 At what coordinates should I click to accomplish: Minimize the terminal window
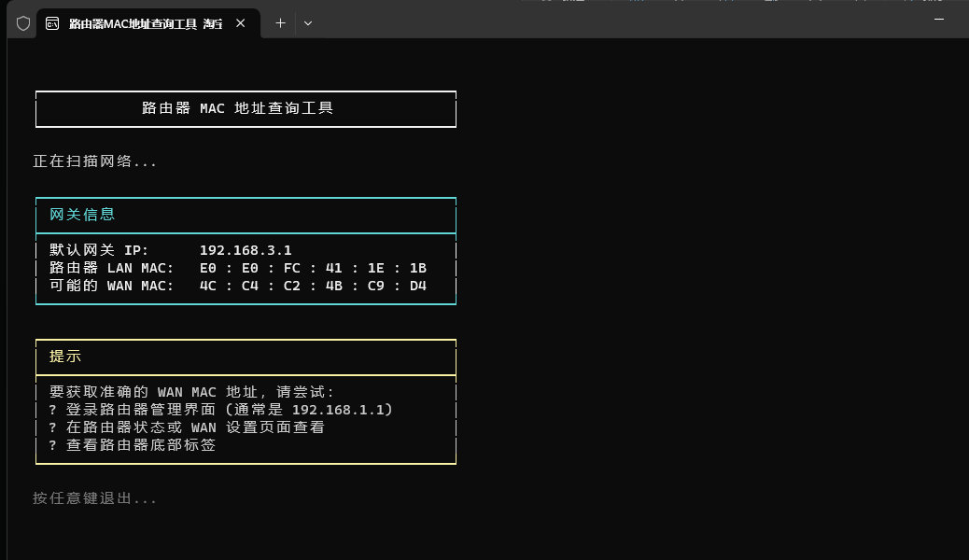point(939,20)
